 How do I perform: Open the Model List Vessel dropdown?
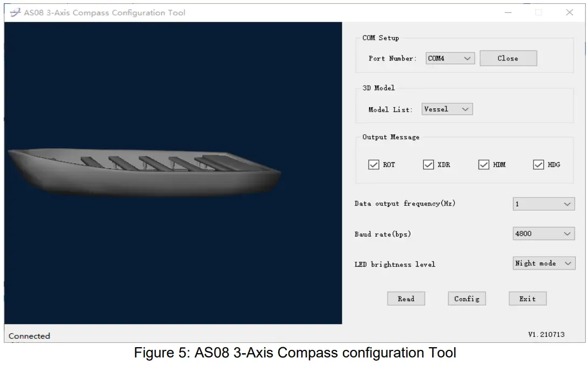click(447, 109)
